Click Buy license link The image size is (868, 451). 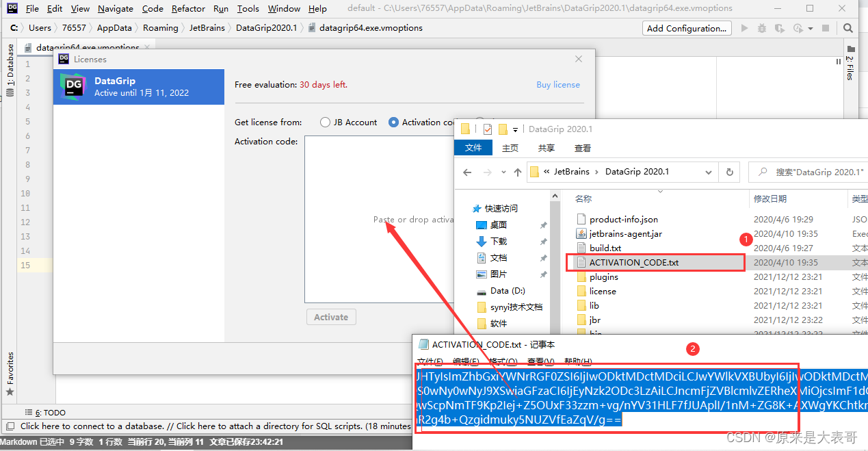point(558,85)
